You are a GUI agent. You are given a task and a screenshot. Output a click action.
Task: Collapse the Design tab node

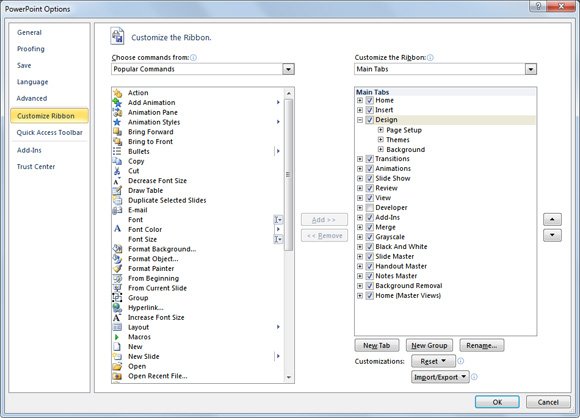click(x=360, y=120)
